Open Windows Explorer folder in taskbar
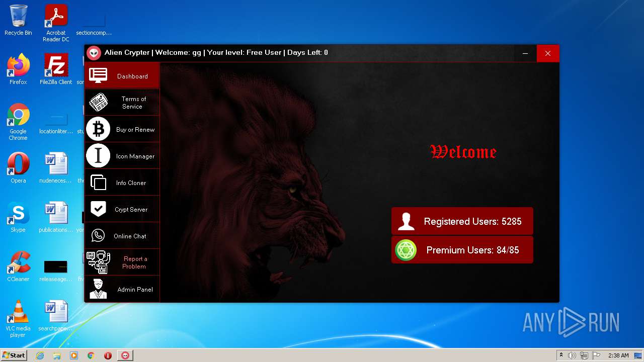 click(x=57, y=355)
